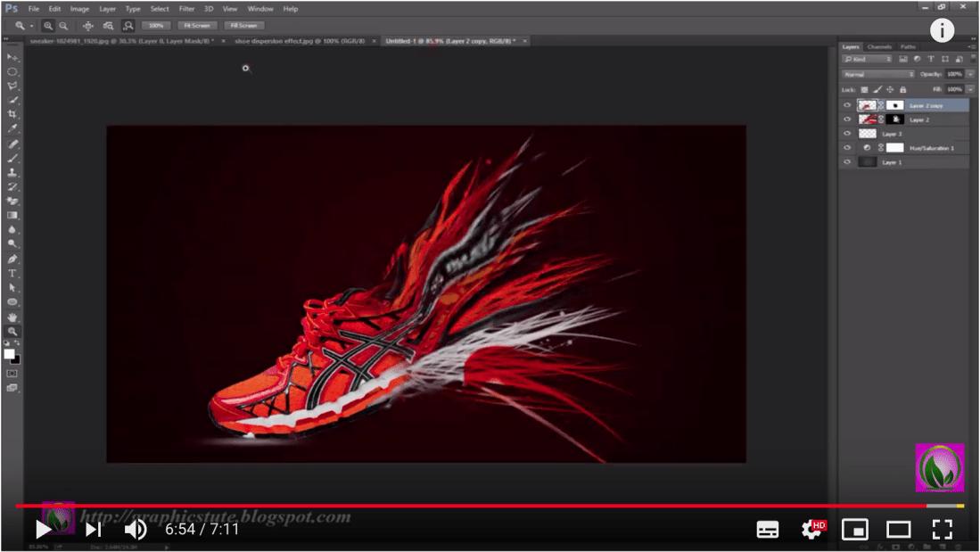Select the Hand tool
This screenshot has height=552, width=980.
coord(12,317)
